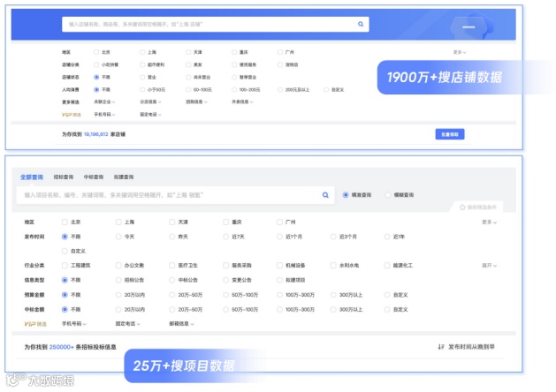Viewport: 556px width, 392px height.
Task: Check the 工程建筑 industry category
Action: [x=65, y=265]
